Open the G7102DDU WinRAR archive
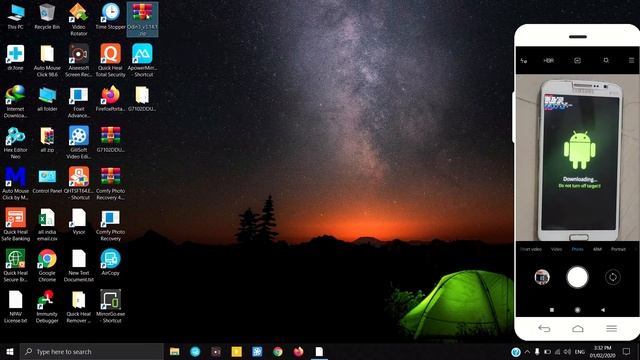Viewport: 640px width, 360px height. [111, 140]
